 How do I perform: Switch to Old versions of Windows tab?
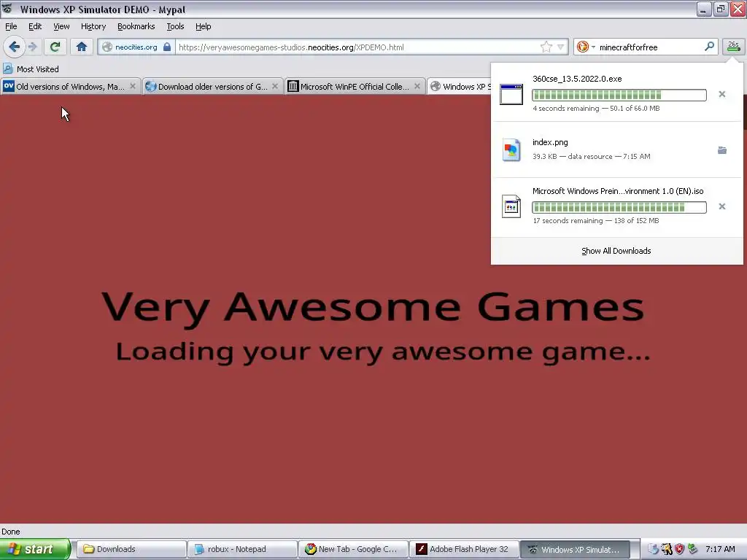(70, 87)
